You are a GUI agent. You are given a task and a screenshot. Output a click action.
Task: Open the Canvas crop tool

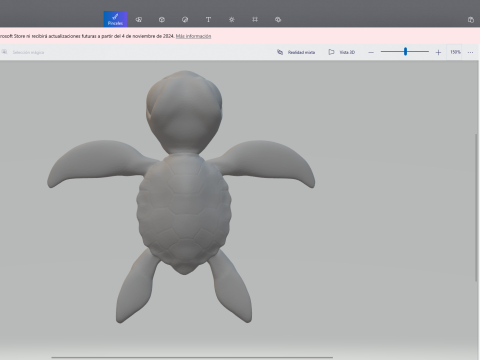tap(255, 20)
